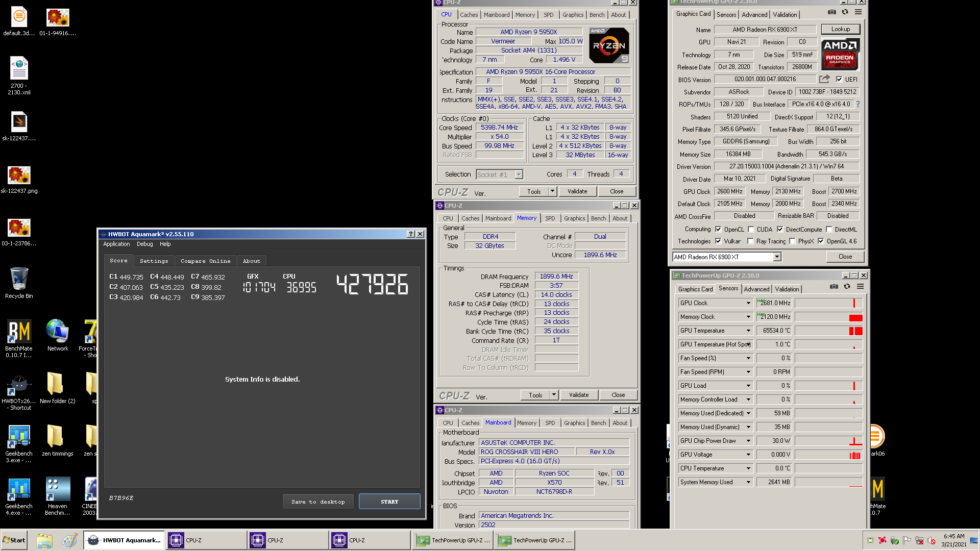980x551 pixels.
Task: Open 01-1-94916 image file icon
Action: coord(58,21)
